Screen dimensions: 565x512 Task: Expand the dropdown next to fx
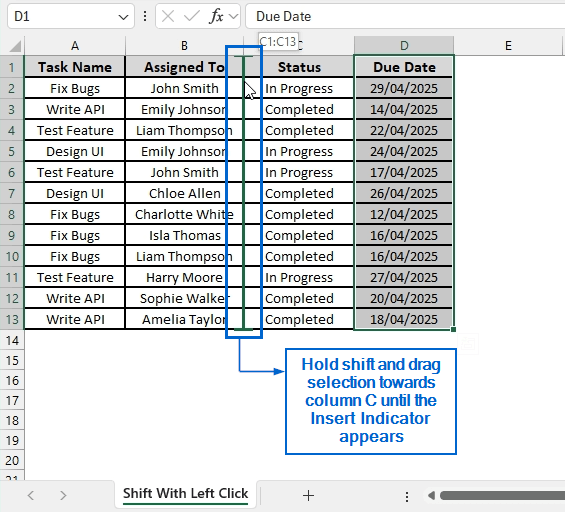point(233,16)
